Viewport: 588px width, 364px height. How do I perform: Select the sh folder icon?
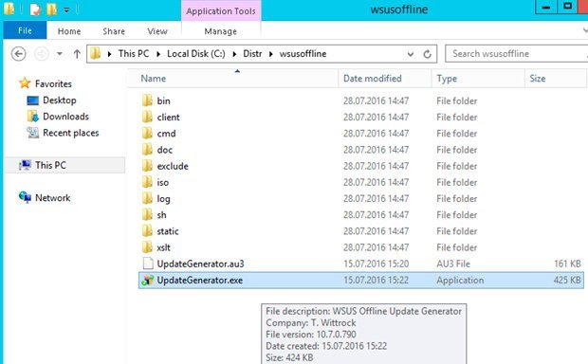tap(148, 215)
